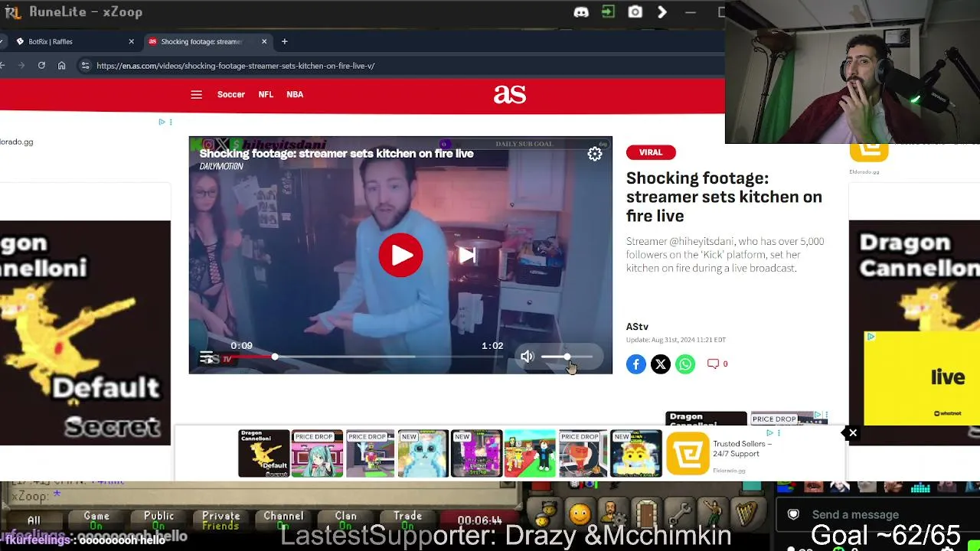Click the green RuneLite login arrow icon
This screenshot has height=551, width=980.
608,12
